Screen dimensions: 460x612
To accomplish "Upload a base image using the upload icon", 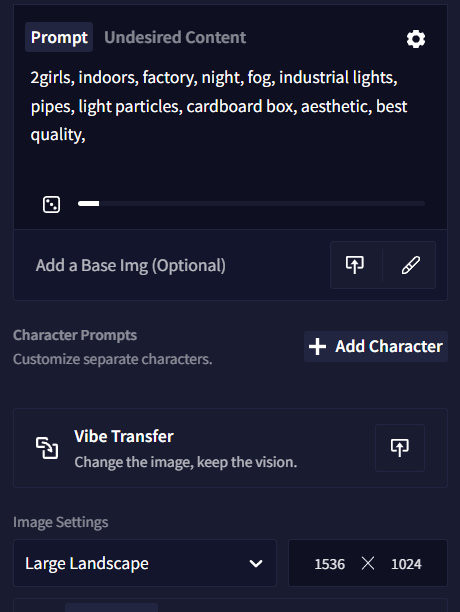I will [355, 265].
